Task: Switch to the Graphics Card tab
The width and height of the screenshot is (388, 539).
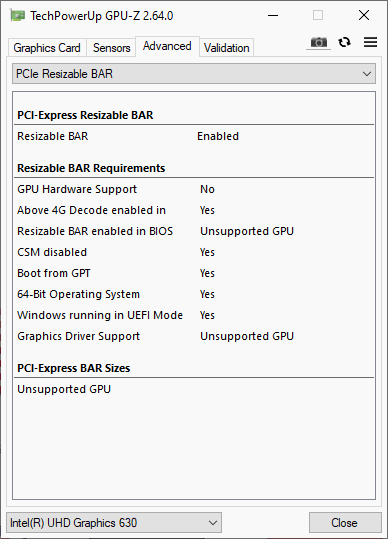Action: [47, 48]
